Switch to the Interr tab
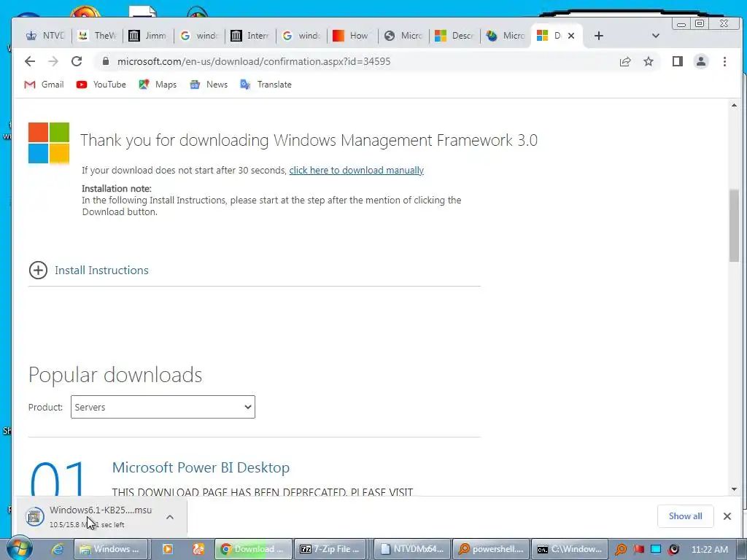The height and width of the screenshot is (560, 747). tap(250, 36)
